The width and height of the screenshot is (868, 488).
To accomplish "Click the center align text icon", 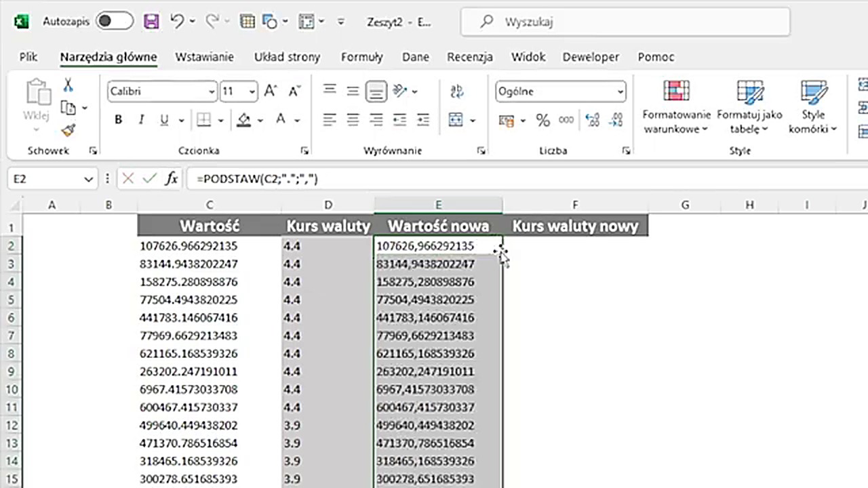I will point(353,121).
